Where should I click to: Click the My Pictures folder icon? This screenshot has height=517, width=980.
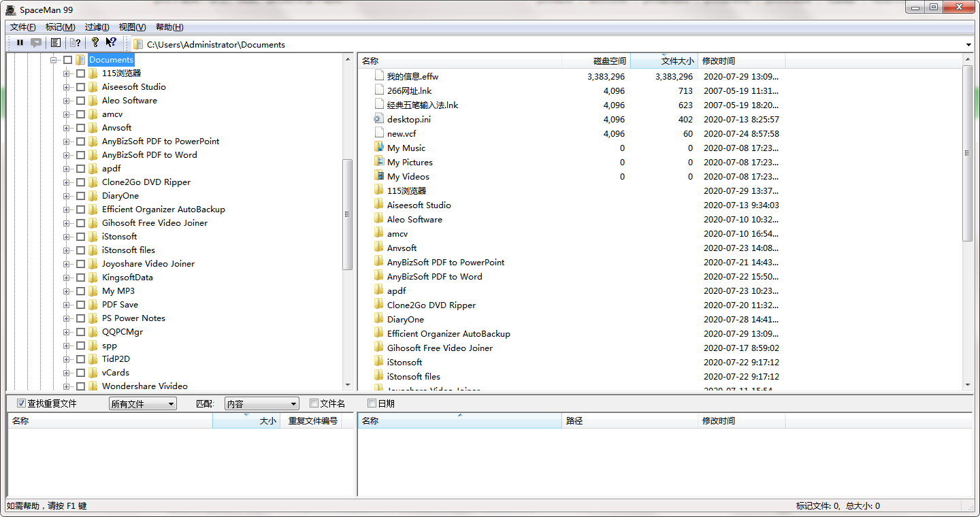coord(379,162)
